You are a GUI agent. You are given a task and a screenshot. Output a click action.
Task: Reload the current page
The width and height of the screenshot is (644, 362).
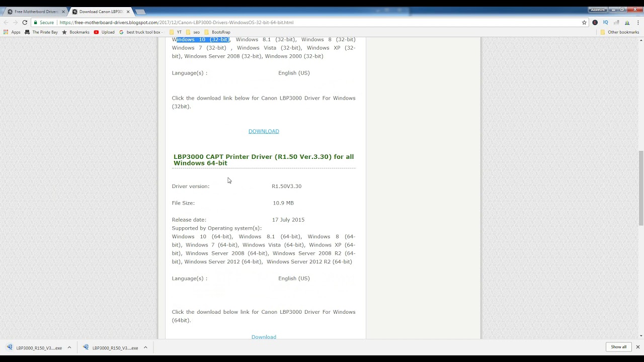(x=25, y=22)
